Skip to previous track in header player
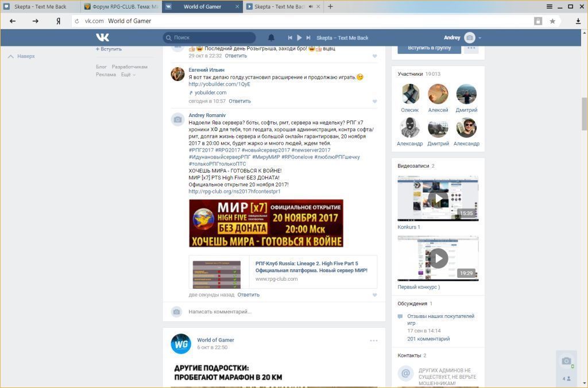 290,37
